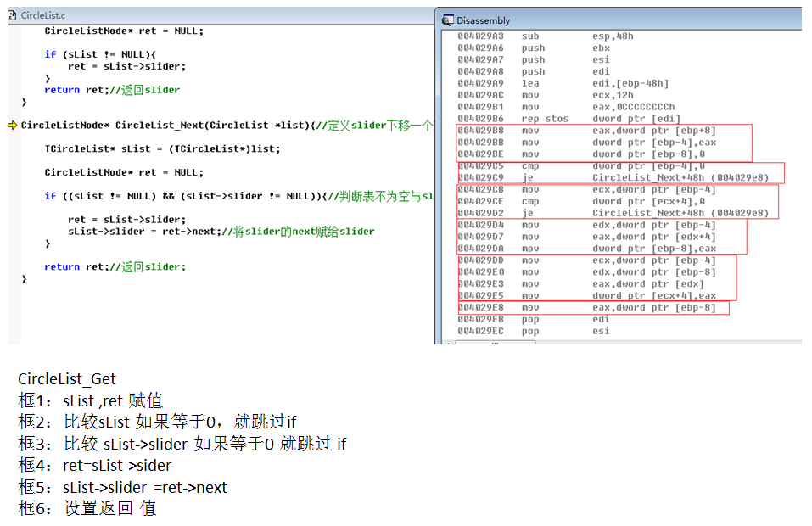This screenshot has height=526, width=812.
Task: Click disassembly row at address 004029E5
Action: pos(587,295)
